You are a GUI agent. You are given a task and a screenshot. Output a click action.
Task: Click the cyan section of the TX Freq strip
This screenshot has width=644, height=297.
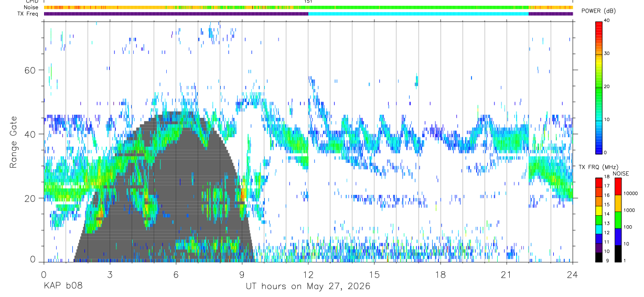click(x=418, y=14)
